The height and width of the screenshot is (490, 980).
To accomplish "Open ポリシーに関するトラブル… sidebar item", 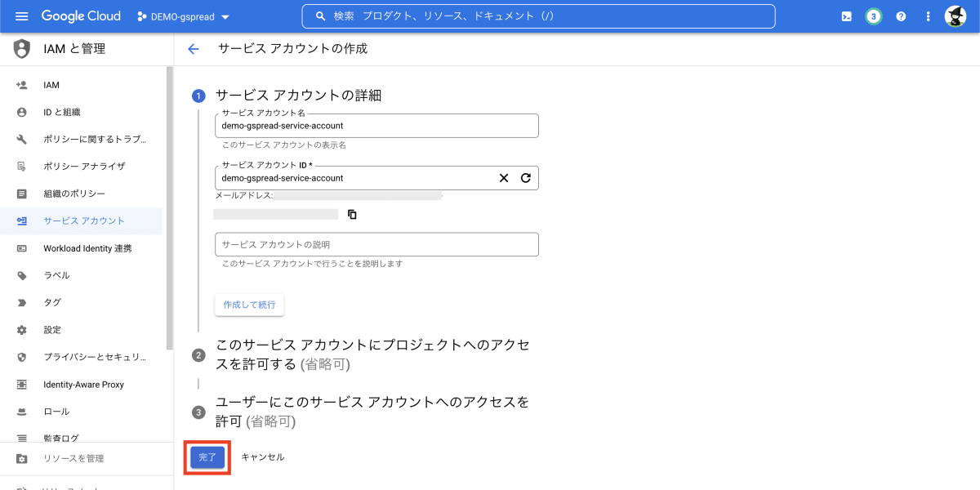I will tap(96, 140).
